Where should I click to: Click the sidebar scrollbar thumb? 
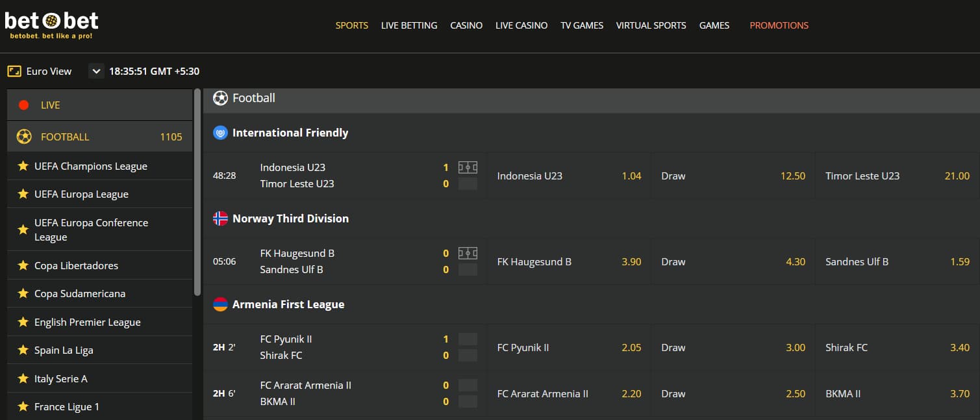[197, 192]
